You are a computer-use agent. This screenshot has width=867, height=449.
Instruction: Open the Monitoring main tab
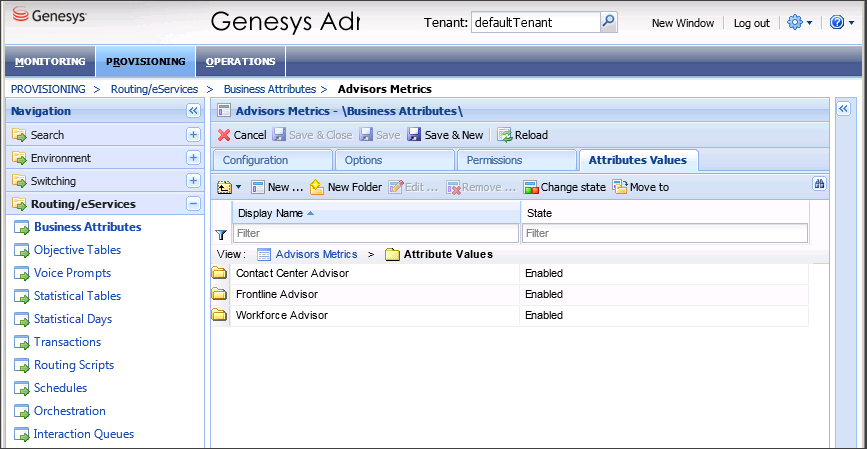click(x=50, y=62)
